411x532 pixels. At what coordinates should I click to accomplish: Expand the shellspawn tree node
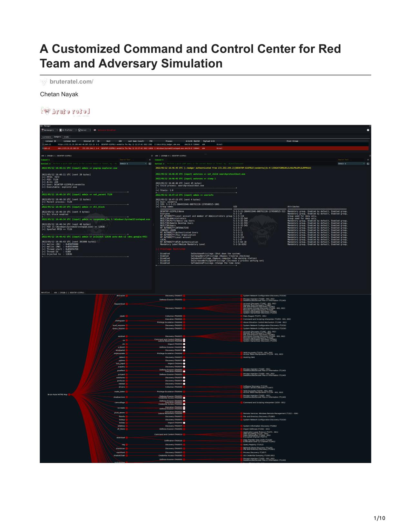pyautogui.click(x=127, y=321)
